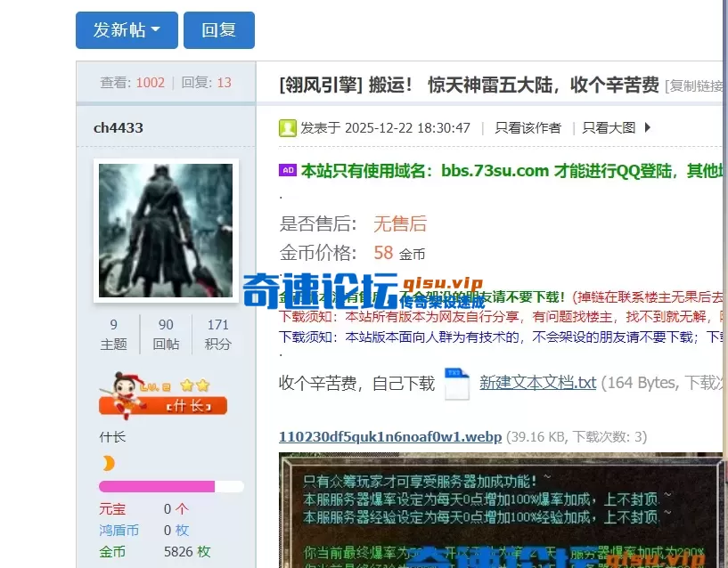728x568 pixels.
Task: Open the 发新帖 dropdown menu
Action: (x=127, y=29)
